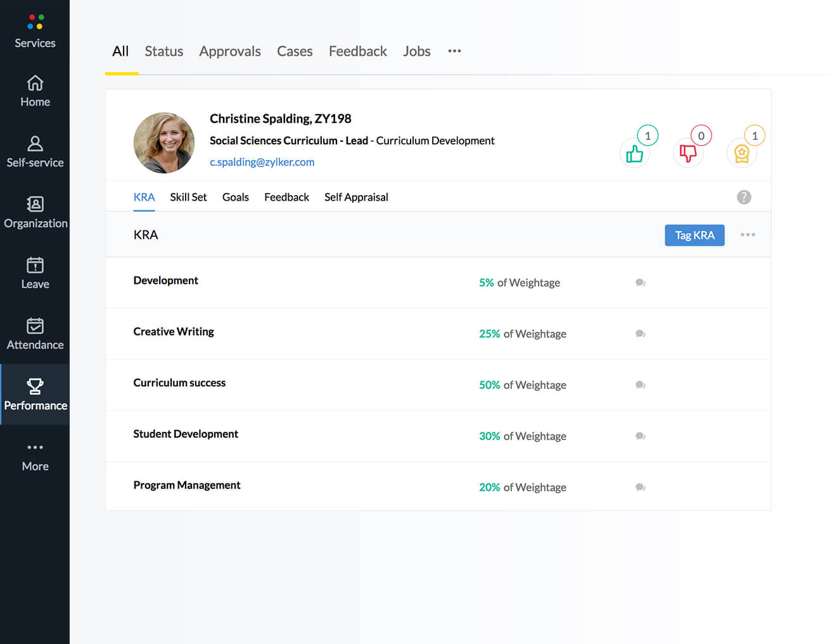
Task: Click the green thumbs-up icon
Action: pyautogui.click(x=634, y=154)
